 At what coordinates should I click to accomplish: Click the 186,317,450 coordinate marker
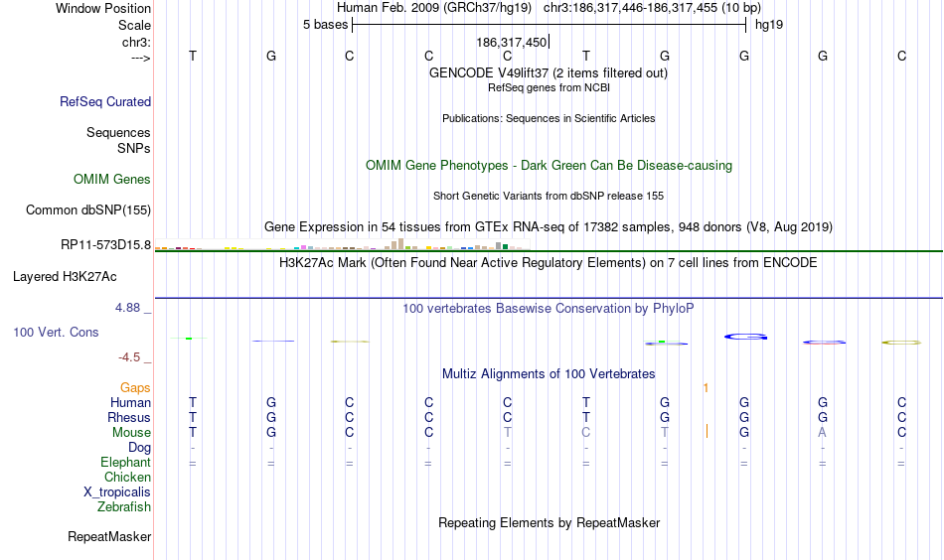pos(511,42)
